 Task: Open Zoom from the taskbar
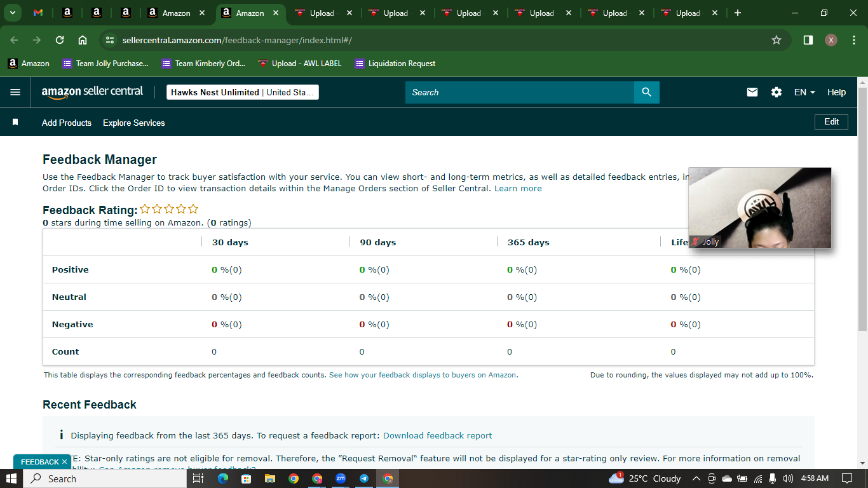coord(341,478)
